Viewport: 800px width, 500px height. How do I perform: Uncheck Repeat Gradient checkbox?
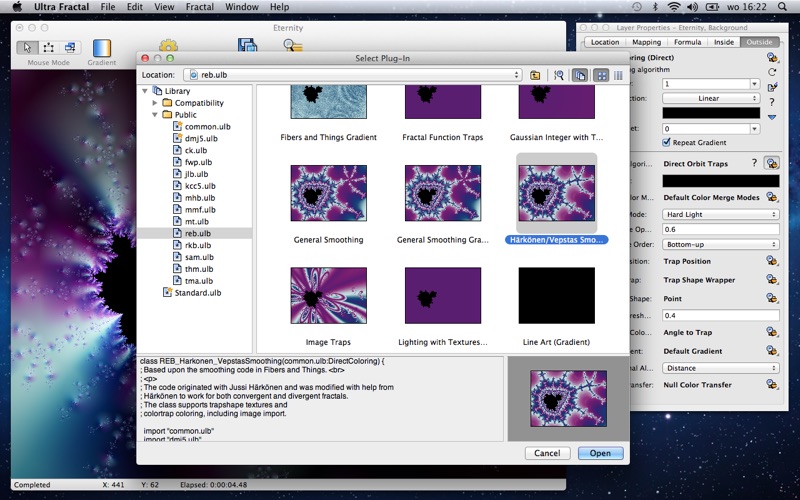666,142
